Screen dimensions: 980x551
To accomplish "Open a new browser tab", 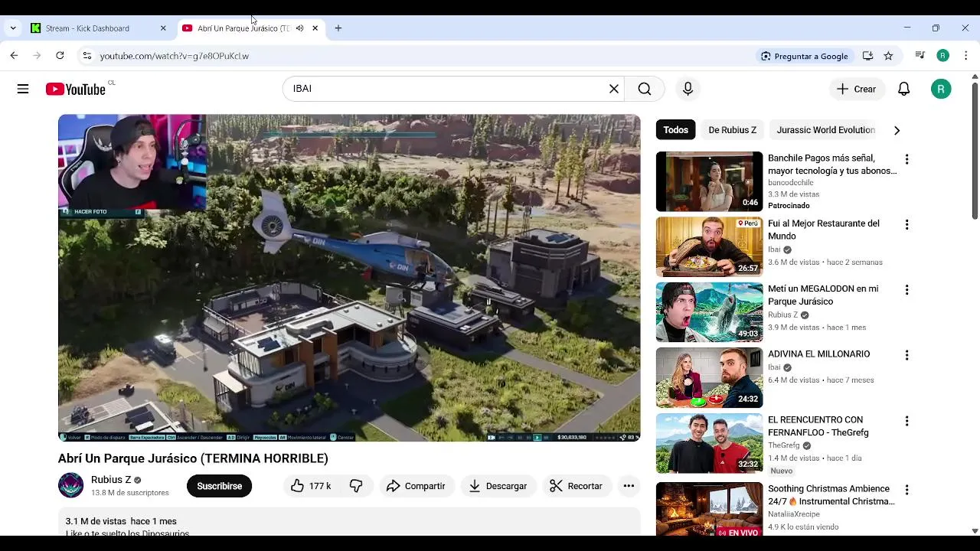I will [338, 28].
